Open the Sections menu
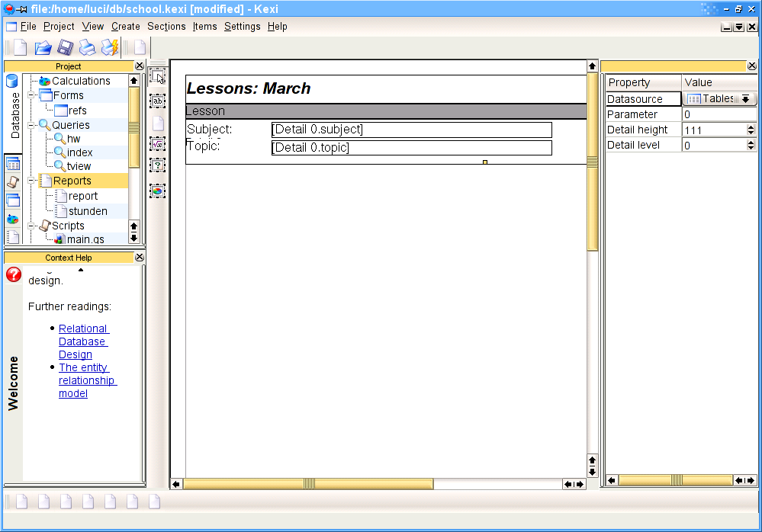 coord(166,26)
